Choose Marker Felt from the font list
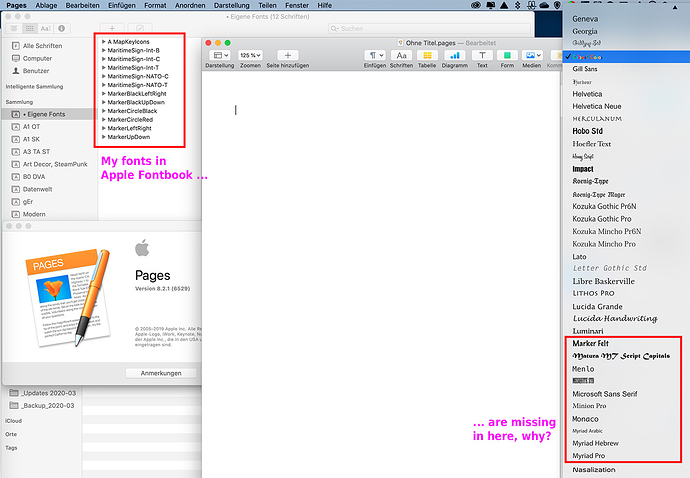The height and width of the screenshot is (478, 690). coord(591,343)
